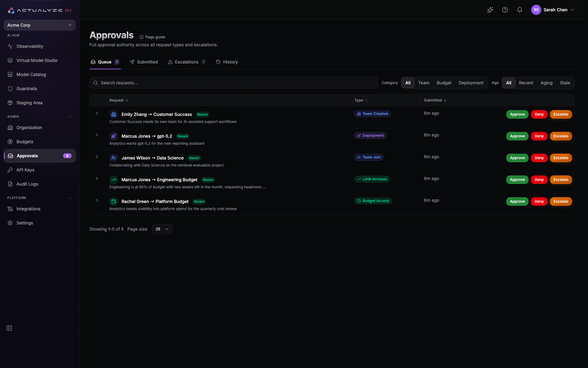This screenshot has height=368, width=588.
Task: Open the Acme Corp organization dropdown
Action: (40, 25)
